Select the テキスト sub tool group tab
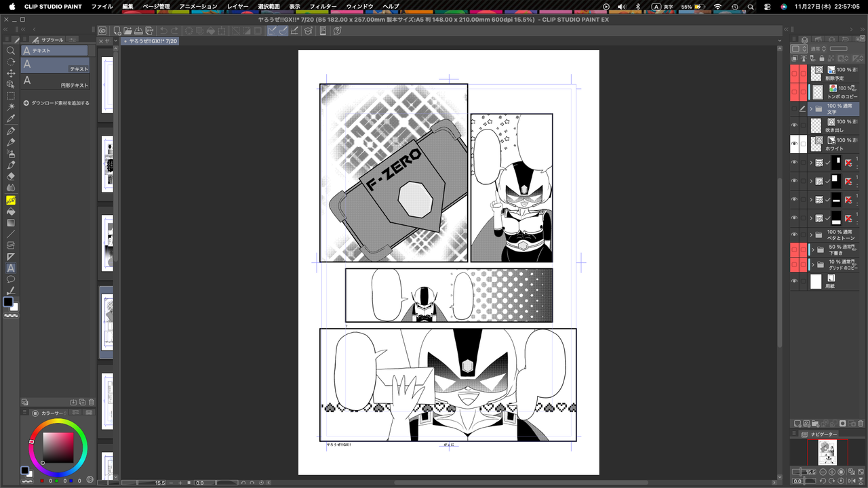This screenshot has height=488, width=868. 55,51
